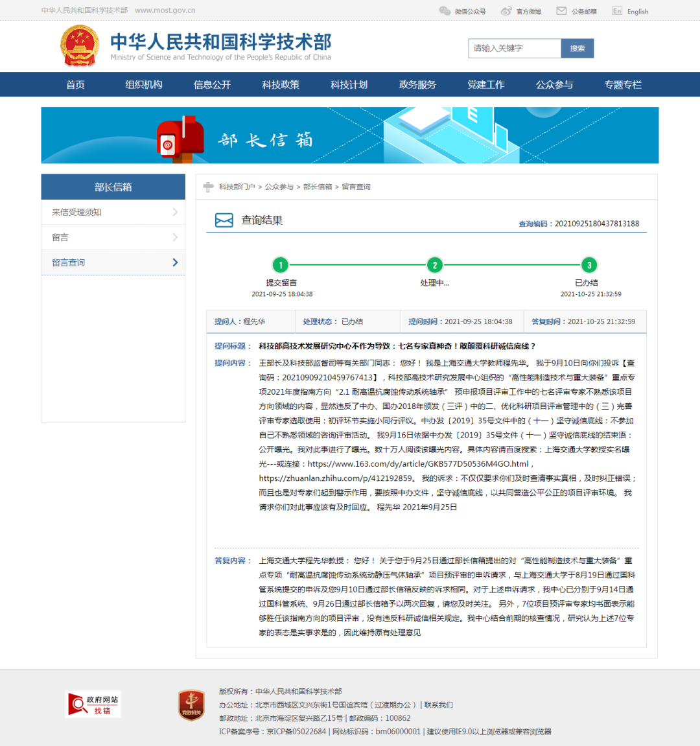Click the WeChat official account icon

[x=445, y=11]
